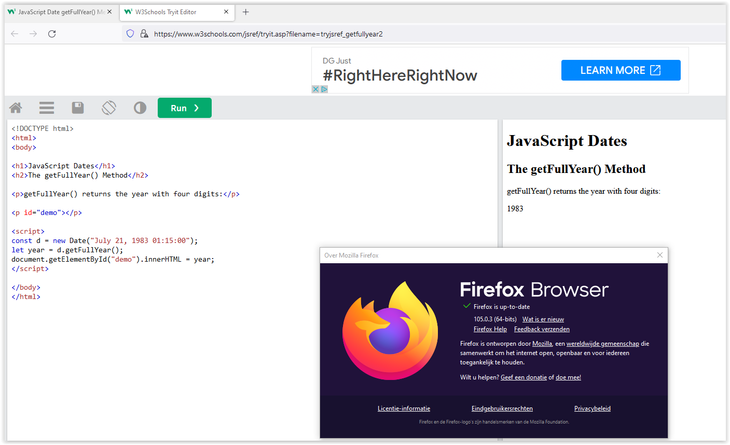Click '#RightHereRightNow' ad text
This screenshot has width=730, height=445.
(400, 75)
